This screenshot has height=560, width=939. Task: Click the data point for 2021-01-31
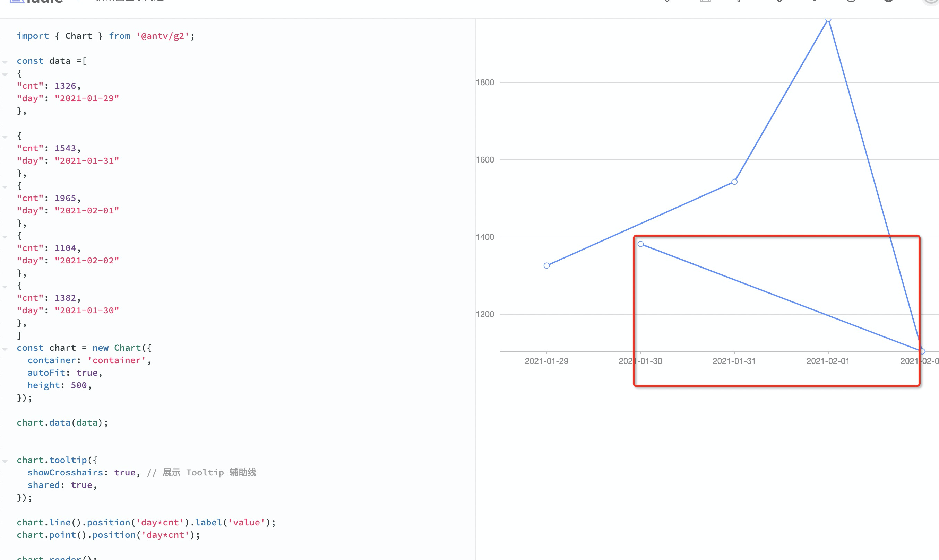point(734,182)
